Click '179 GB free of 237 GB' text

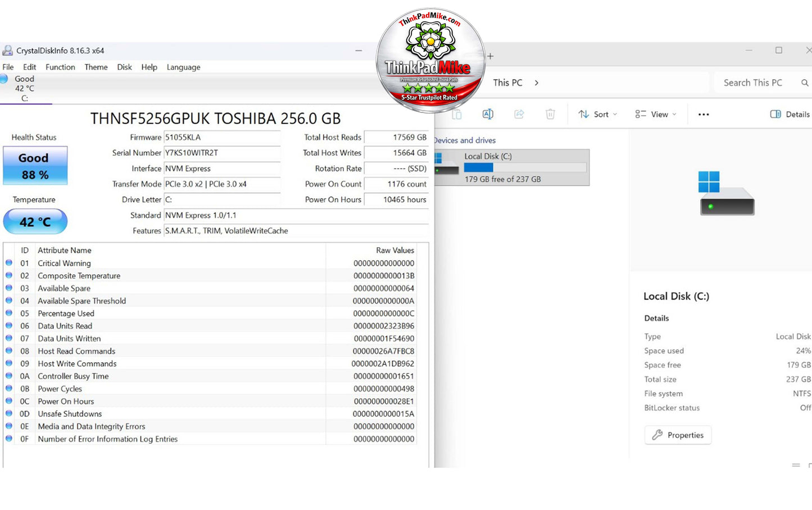point(502,179)
